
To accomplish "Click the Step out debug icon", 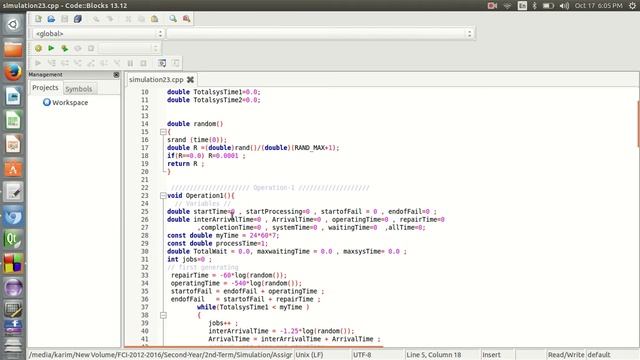I will coord(91,63).
